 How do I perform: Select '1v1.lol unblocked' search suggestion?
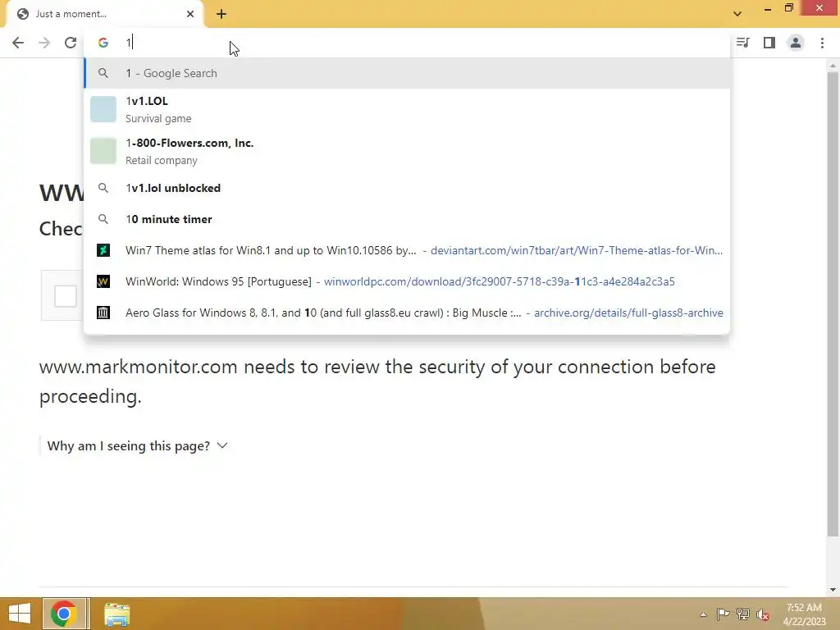[407, 188]
